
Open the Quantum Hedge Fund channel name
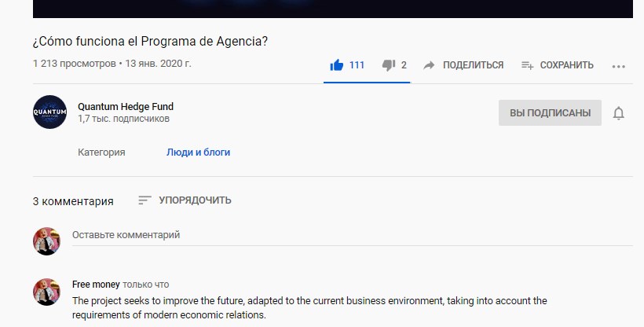coord(126,107)
